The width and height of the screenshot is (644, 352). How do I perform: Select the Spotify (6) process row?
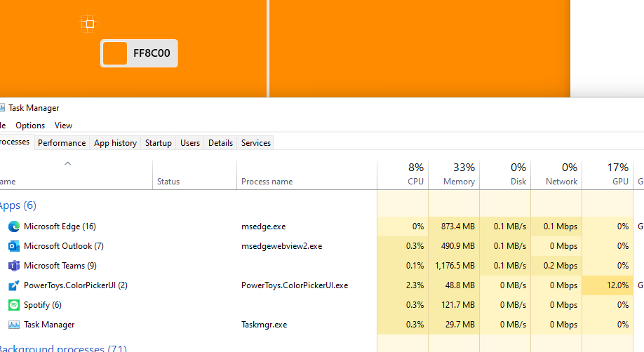322,305
